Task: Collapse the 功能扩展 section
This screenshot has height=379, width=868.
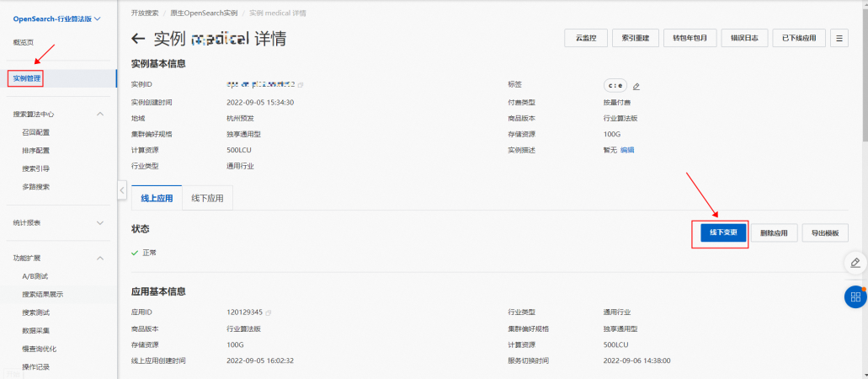Action: click(x=100, y=259)
